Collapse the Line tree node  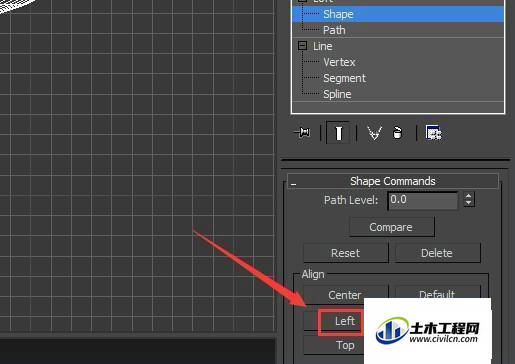click(302, 46)
